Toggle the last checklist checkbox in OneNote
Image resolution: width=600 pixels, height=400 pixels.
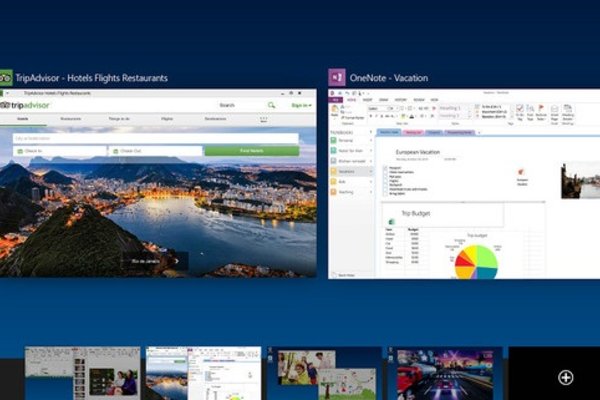(x=385, y=194)
